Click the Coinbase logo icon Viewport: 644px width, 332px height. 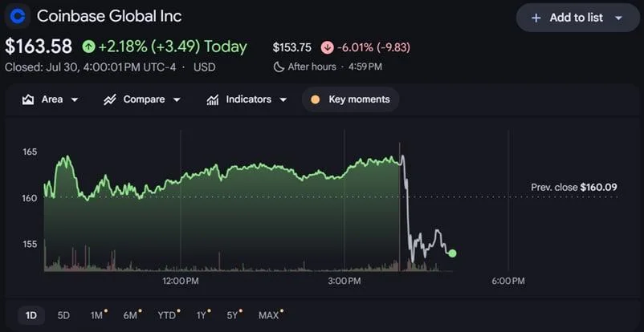pos(18,16)
